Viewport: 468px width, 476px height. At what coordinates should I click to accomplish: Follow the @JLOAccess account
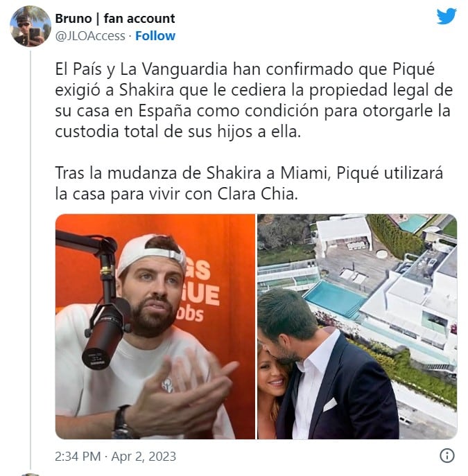tap(155, 36)
